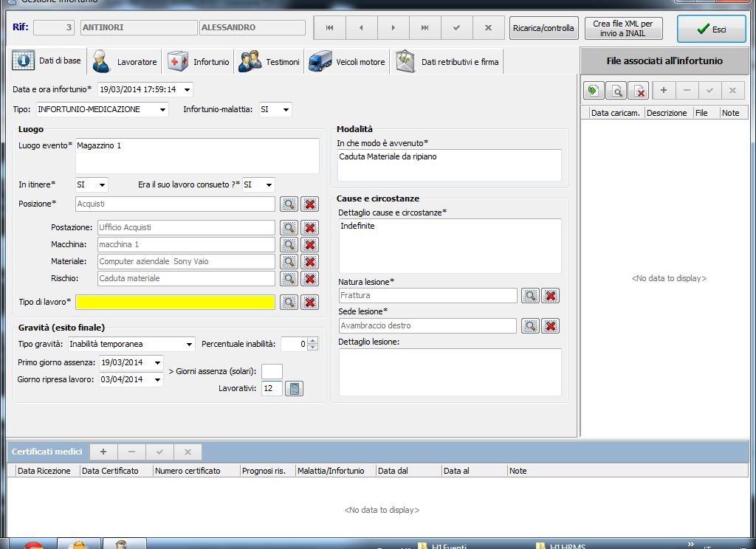Remove the Macchina value

pyautogui.click(x=310, y=244)
